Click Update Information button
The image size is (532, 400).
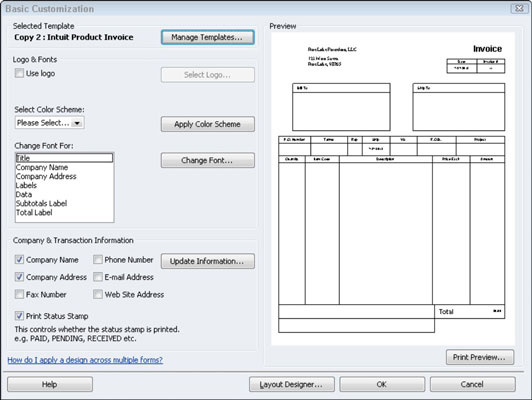[208, 261]
